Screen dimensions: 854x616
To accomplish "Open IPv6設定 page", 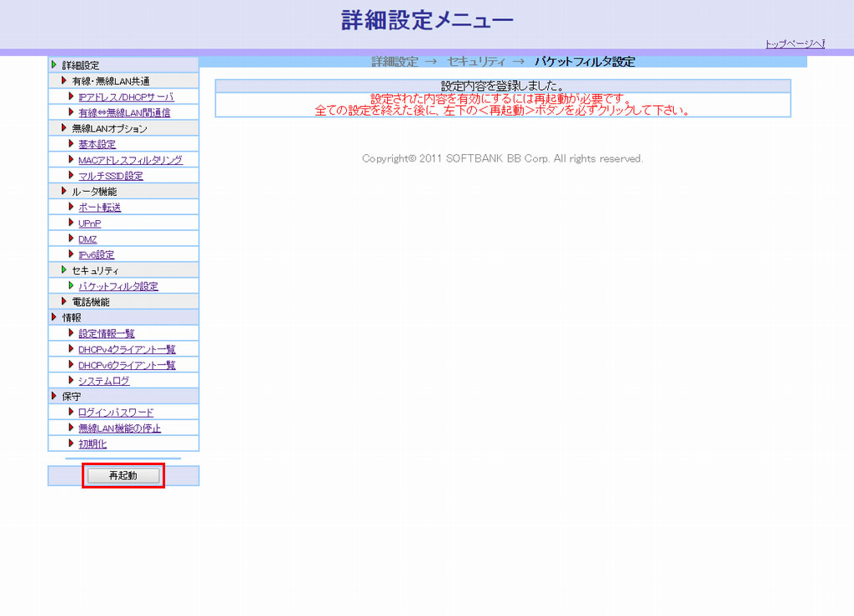I will pos(96,255).
